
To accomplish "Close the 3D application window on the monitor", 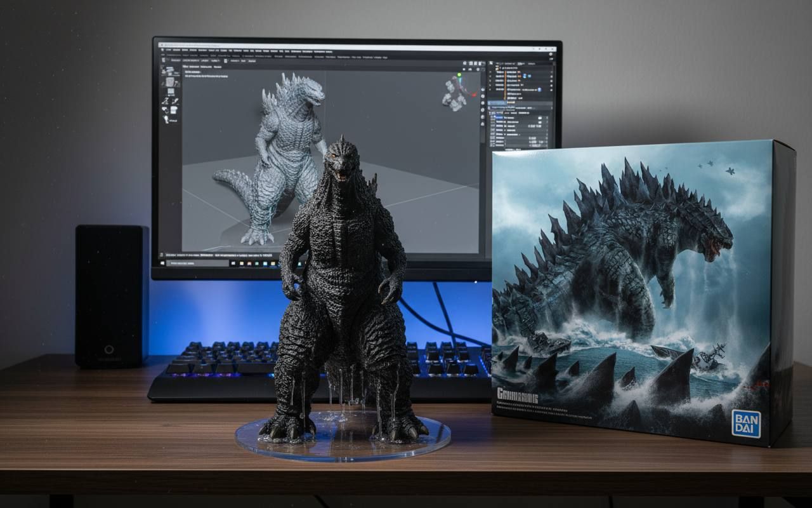I will tap(552, 49).
